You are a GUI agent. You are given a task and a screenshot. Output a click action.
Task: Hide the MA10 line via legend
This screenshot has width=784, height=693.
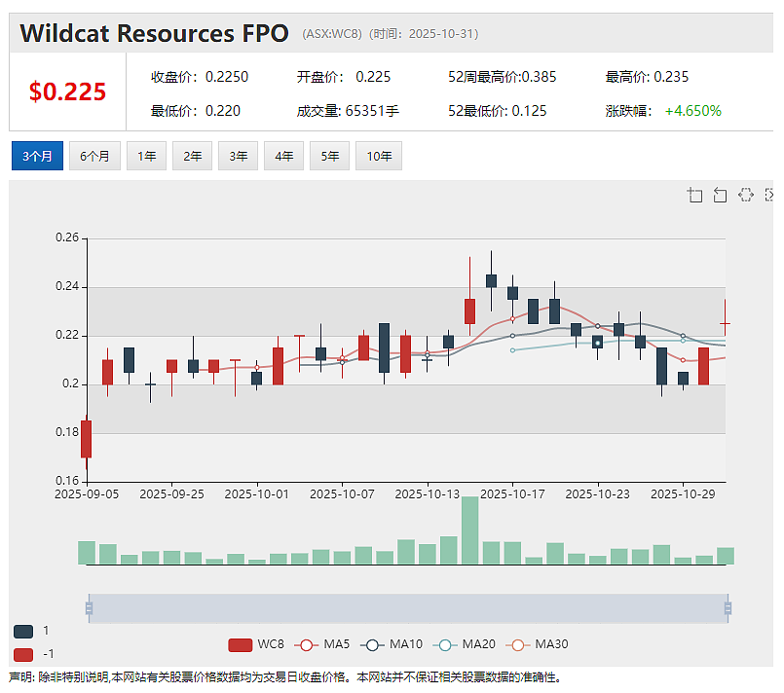click(x=392, y=644)
